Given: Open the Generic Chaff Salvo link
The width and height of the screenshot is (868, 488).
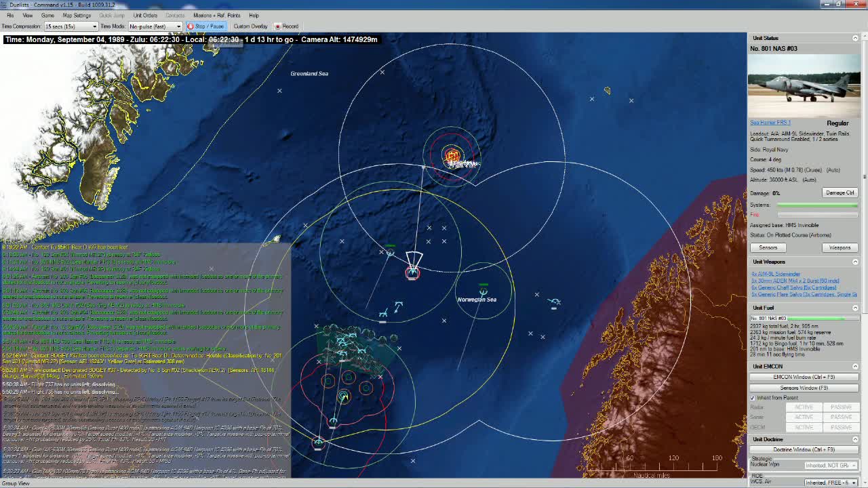Looking at the screenshot, I should (x=793, y=287).
